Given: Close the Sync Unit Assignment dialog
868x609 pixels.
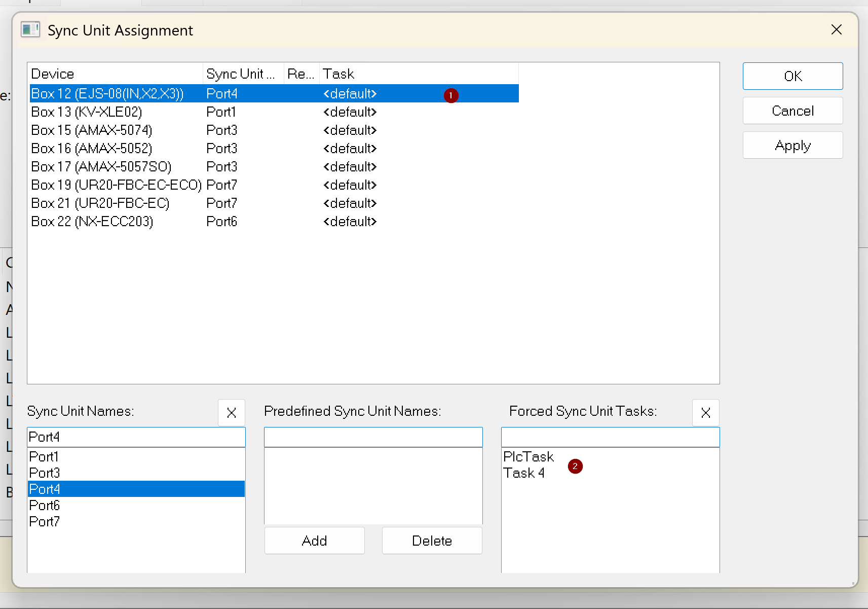Looking at the screenshot, I should point(836,30).
